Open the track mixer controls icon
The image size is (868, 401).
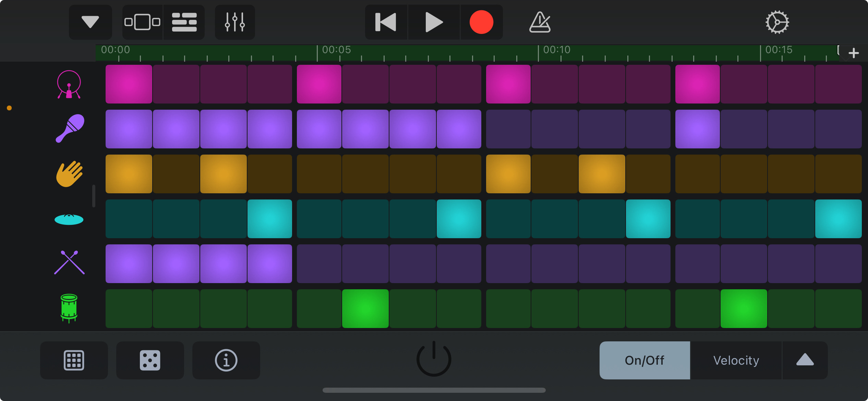point(235,23)
